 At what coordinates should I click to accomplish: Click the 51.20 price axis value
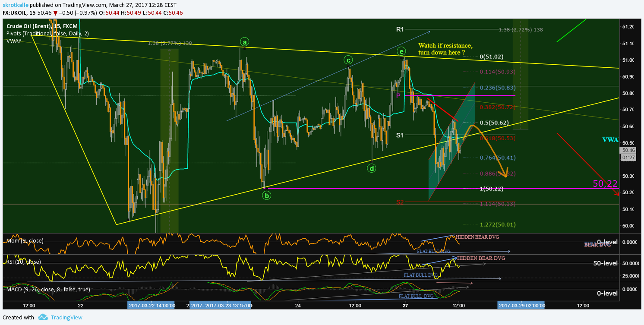[x=628, y=27]
